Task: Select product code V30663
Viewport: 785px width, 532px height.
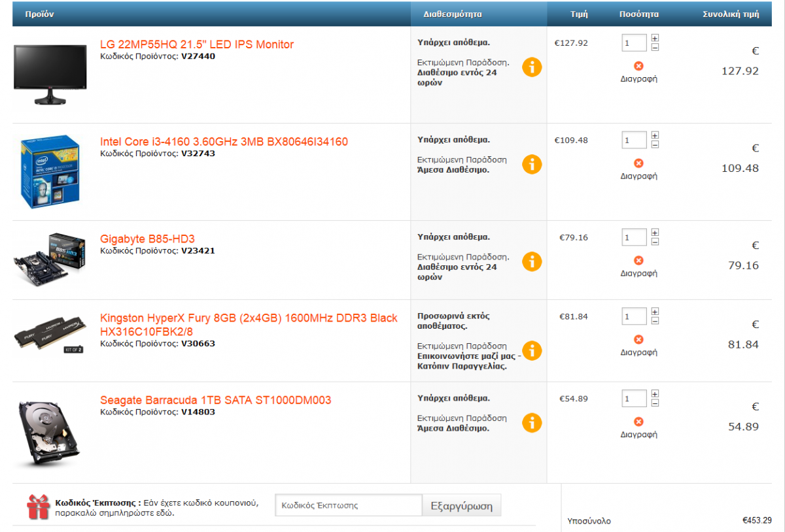Action: click(198, 343)
